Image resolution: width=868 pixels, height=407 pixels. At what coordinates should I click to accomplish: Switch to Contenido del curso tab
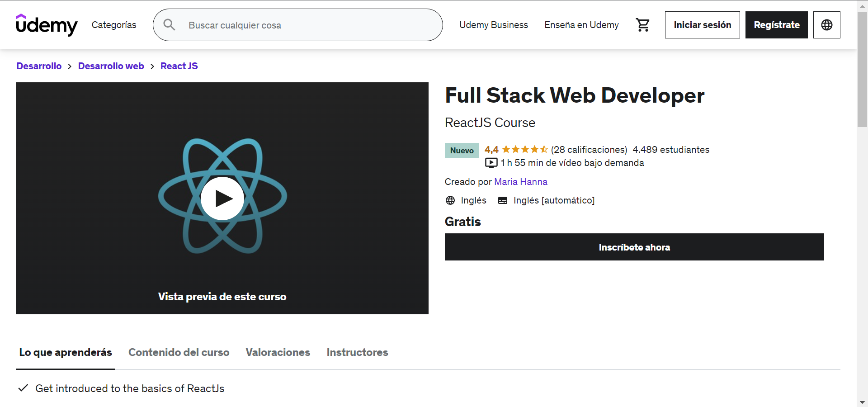click(179, 352)
